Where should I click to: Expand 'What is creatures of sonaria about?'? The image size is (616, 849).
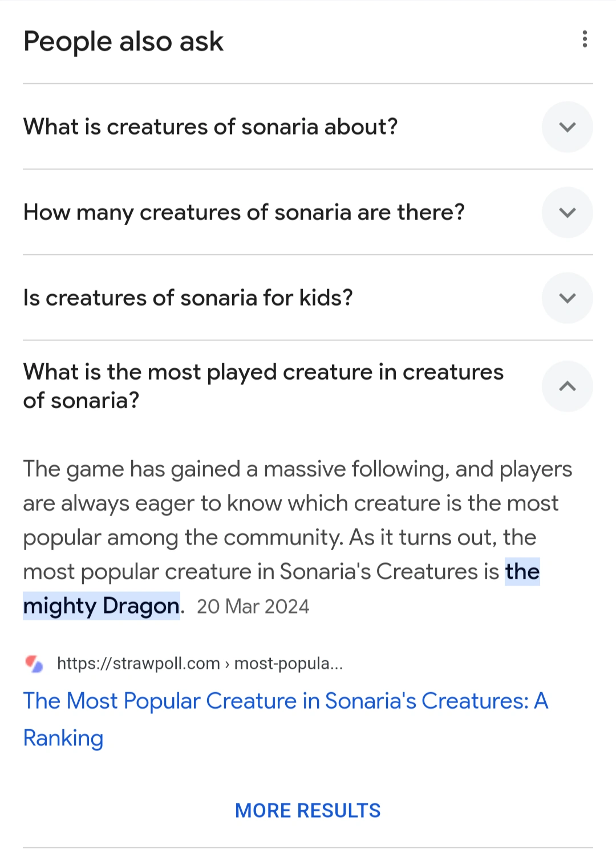(211, 127)
